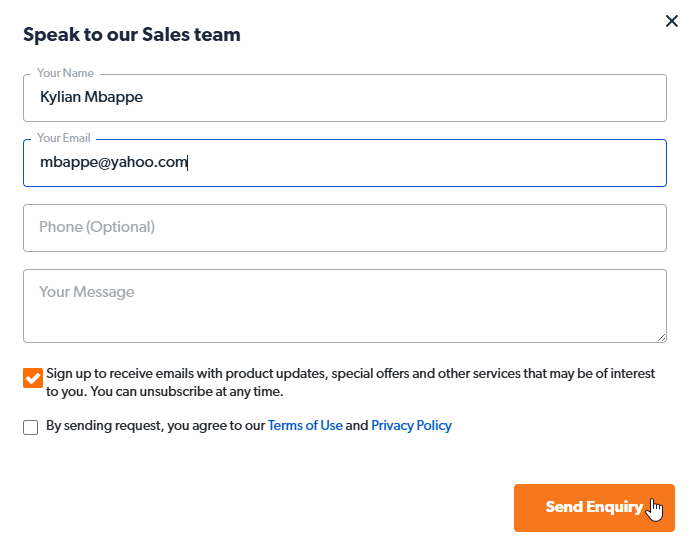Click the 'Speak to our Sales team' heading
695x543 pixels.
(x=132, y=35)
